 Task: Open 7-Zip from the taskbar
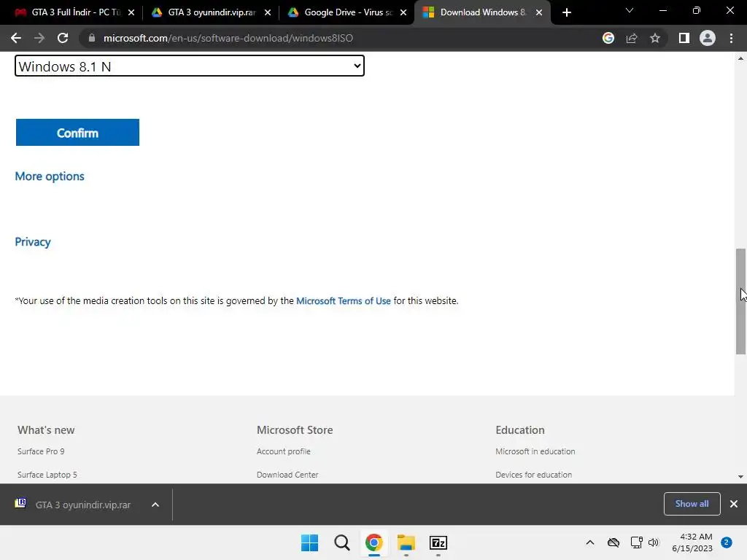coord(438,542)
